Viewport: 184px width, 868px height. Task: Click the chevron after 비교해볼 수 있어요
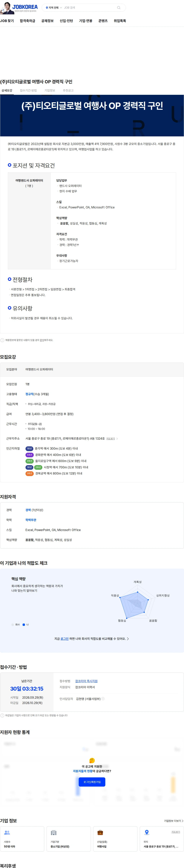point(128,639)
